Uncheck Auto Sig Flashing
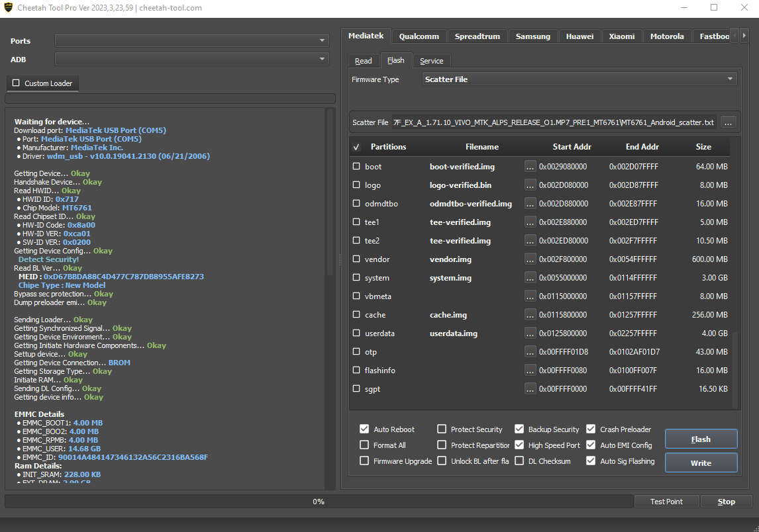Image resolution: width=759 pixels, height=532 pixels. (591, 461)
